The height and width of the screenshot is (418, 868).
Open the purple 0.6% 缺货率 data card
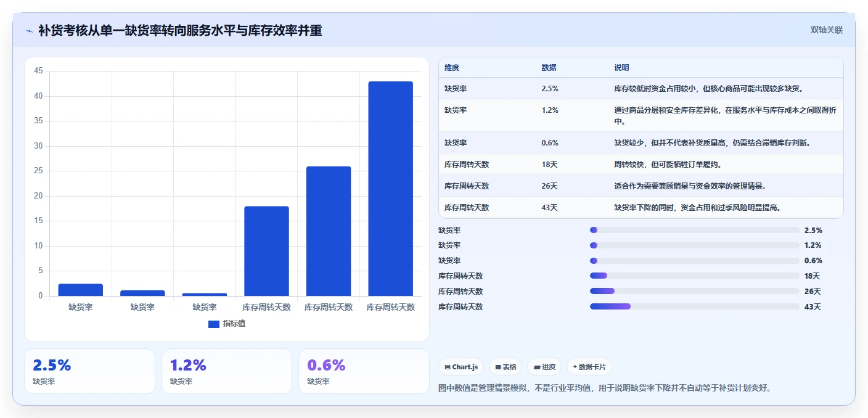tap(364, 371)
